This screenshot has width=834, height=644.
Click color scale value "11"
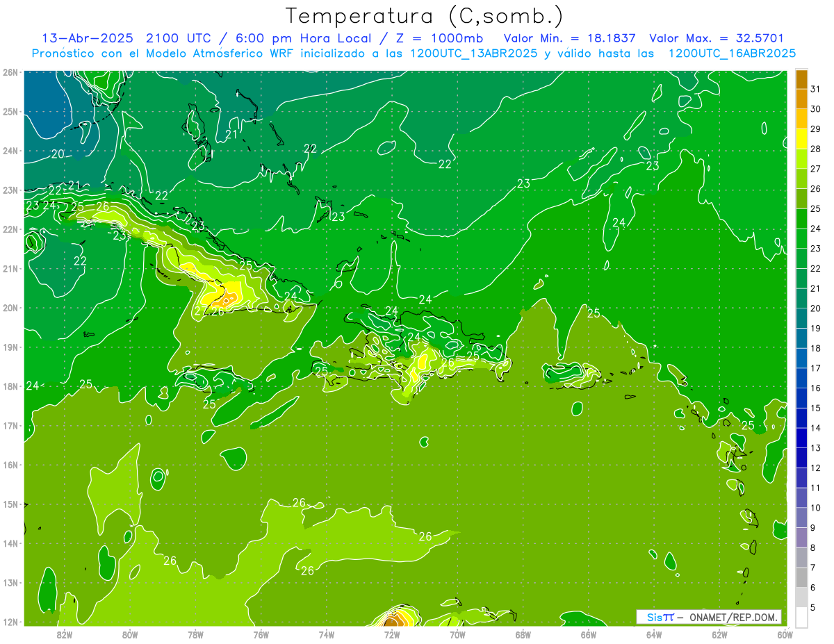tap(816, 488)
